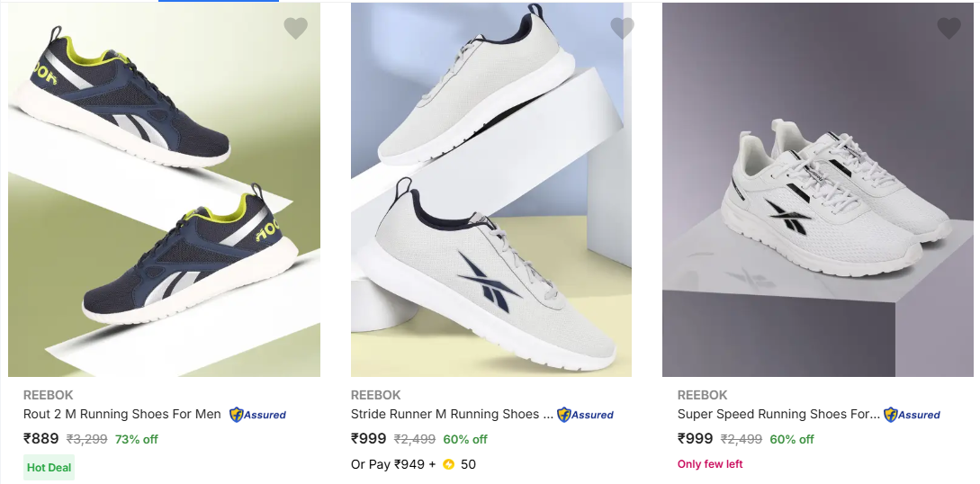This screenshot has height=484, width=980.
Task: Click Assured badge beside Stride Runner M
Action: 585,415
